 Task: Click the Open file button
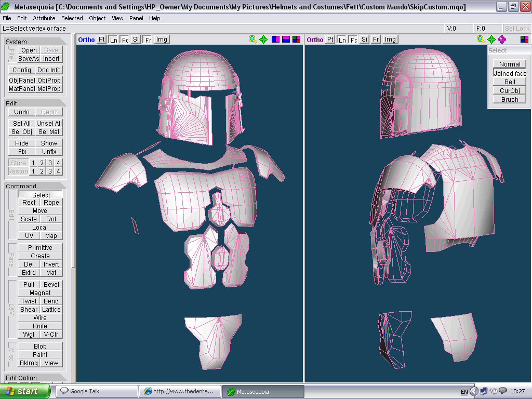coord(29,50)
